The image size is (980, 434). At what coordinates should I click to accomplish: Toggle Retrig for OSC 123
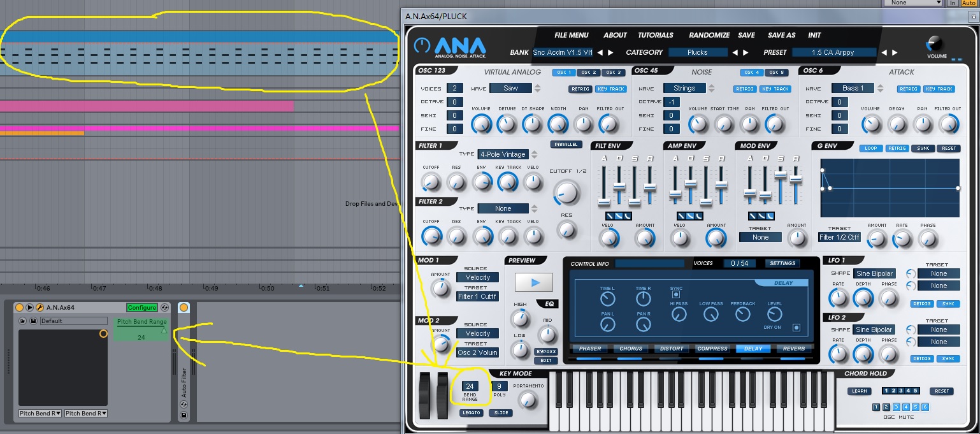click(x=580, y=89)
